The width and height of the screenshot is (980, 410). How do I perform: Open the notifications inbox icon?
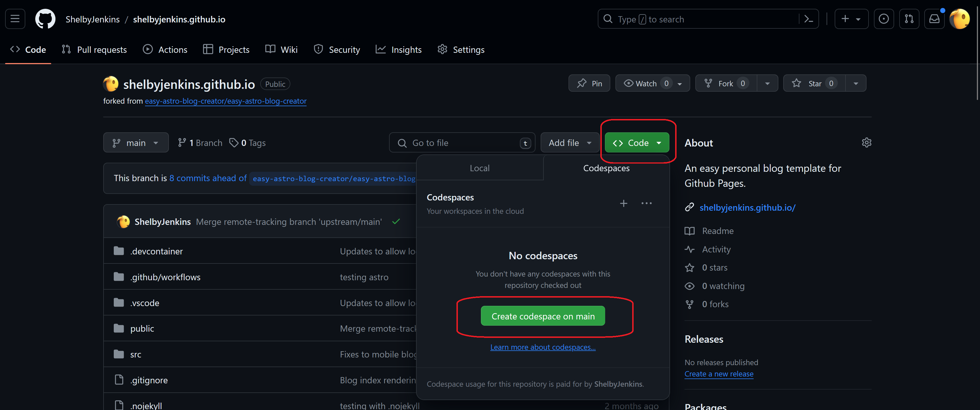tap(934, 19)
